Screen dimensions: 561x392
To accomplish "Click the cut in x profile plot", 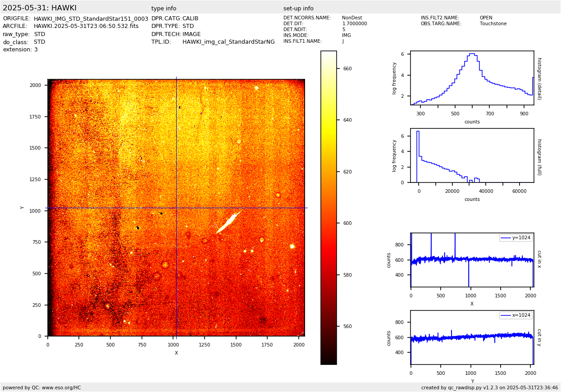I will pyautogui.click(x=472, y=260).
